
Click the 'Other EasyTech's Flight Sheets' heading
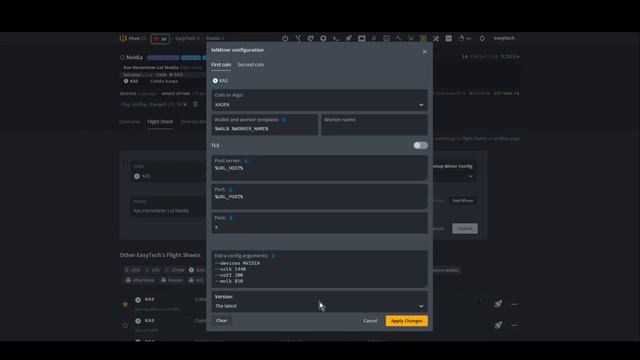tap(160, 255)
